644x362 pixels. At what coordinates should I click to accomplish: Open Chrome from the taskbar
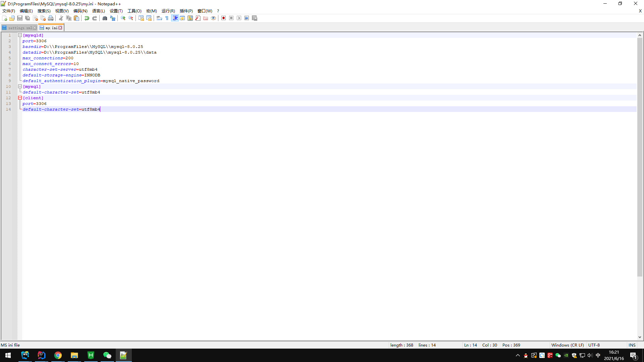tap(58, 355)
